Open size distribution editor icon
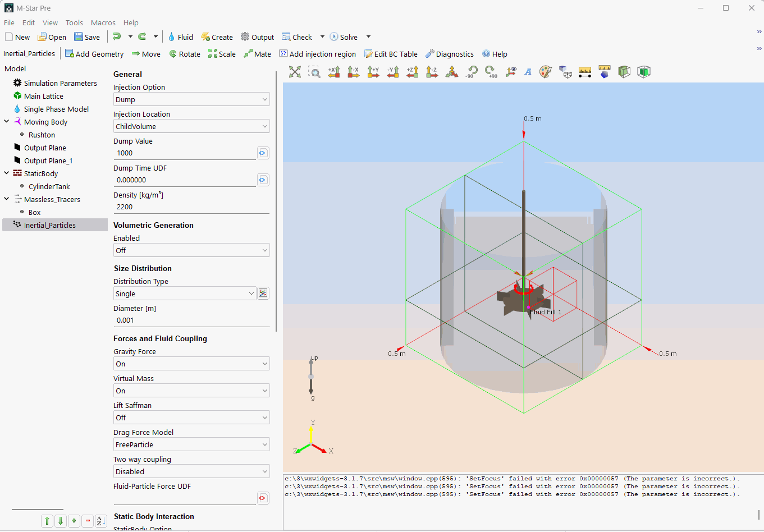The height and width of the screenshot is (532, 764). [263, 293]
